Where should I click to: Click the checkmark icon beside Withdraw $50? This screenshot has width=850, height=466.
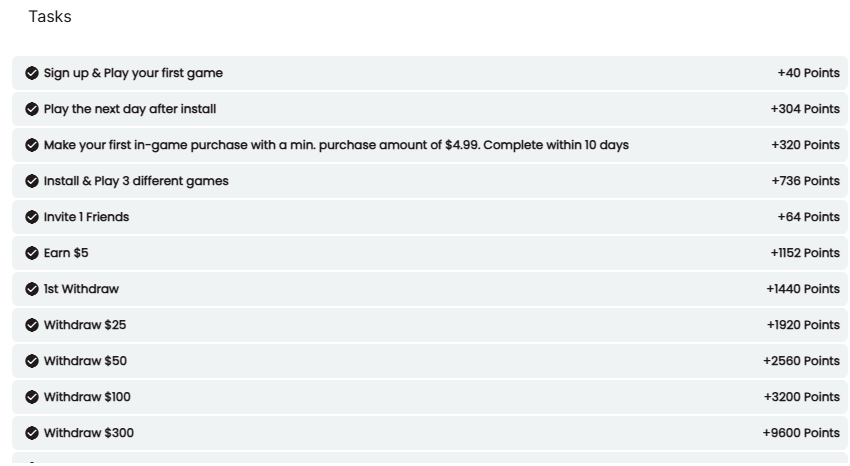[32, 361]
